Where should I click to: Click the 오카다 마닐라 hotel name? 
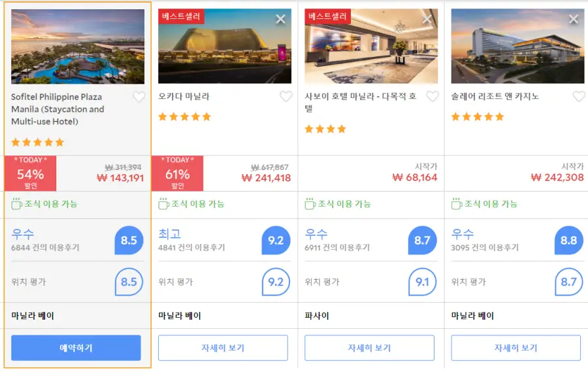point(184,96)
